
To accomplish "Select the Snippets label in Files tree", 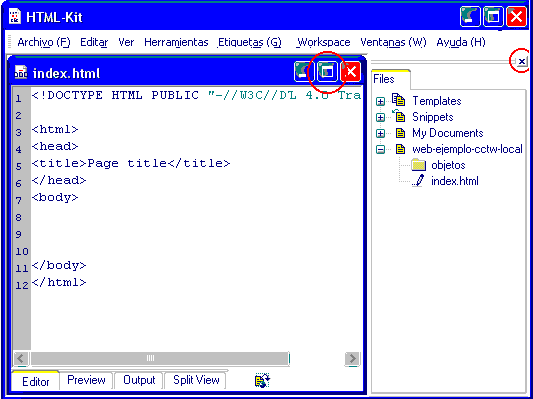I will (x=433, y=117).
